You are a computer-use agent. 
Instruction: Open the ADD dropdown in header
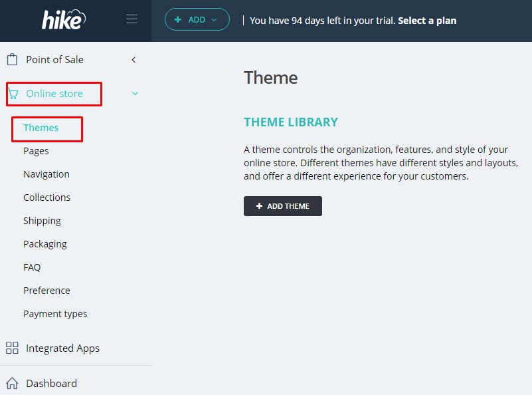tap(197, 20)
